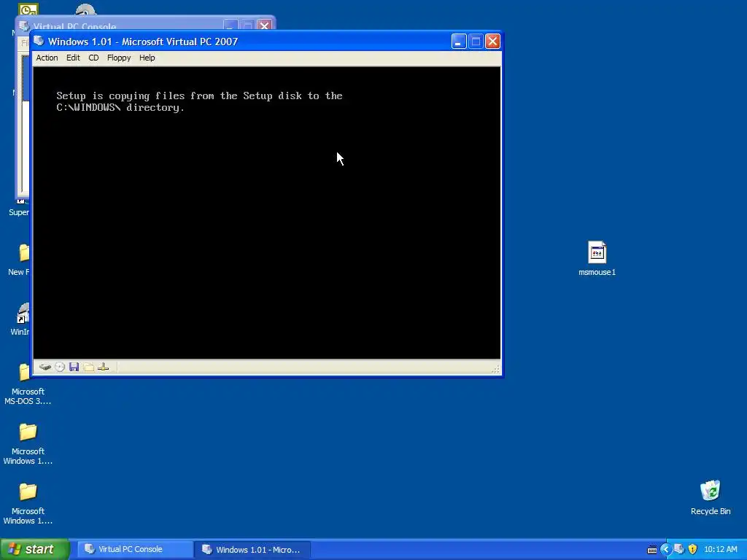Click the CD drive icon in status bar

coord(60,367)
